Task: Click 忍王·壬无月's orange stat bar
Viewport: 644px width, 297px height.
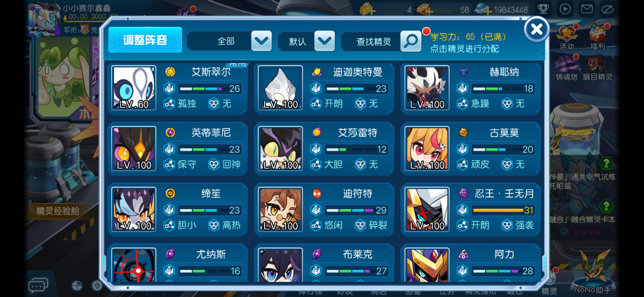Action: (498, 210)
